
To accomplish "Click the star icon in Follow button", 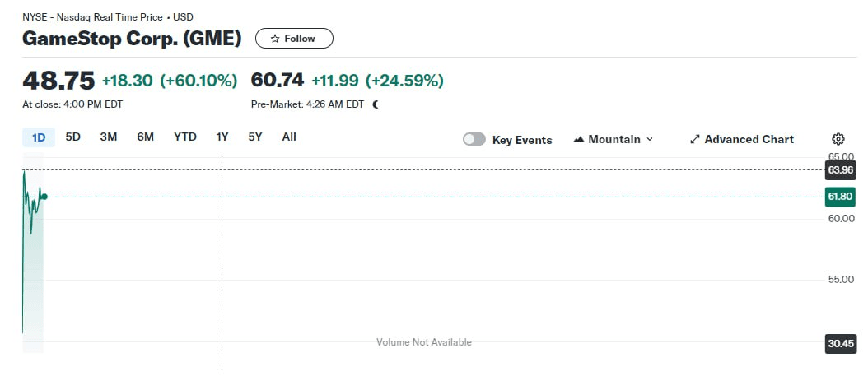I will (x=274, y=39).
